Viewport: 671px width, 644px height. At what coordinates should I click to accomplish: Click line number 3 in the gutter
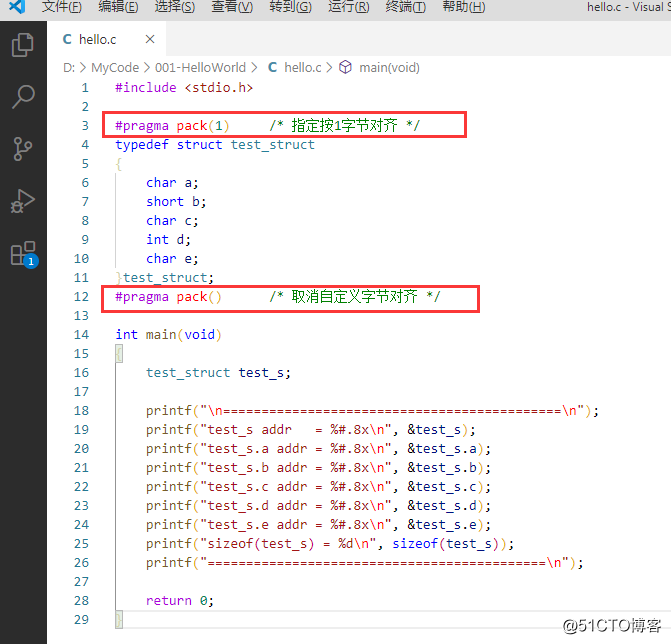pos(85,125)
